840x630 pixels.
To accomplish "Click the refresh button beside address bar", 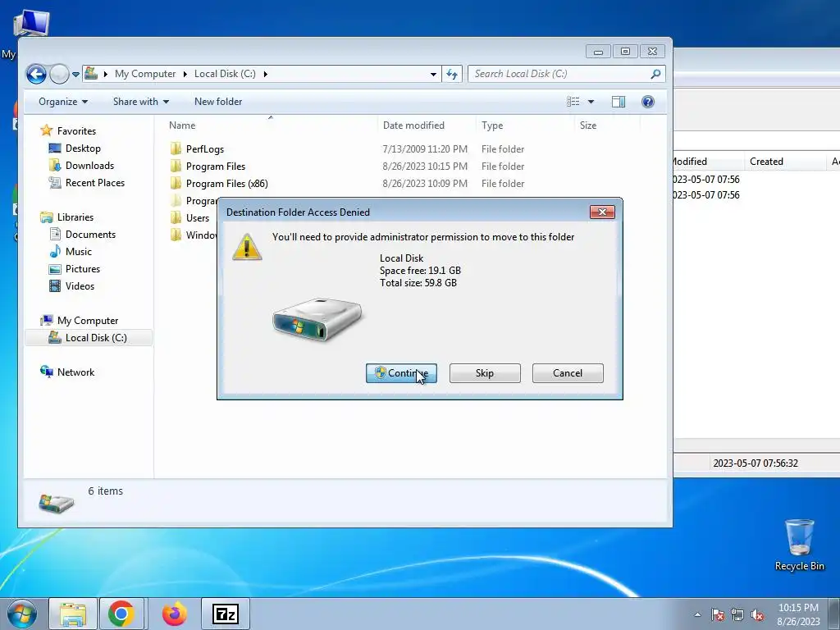I will [452, 74].
